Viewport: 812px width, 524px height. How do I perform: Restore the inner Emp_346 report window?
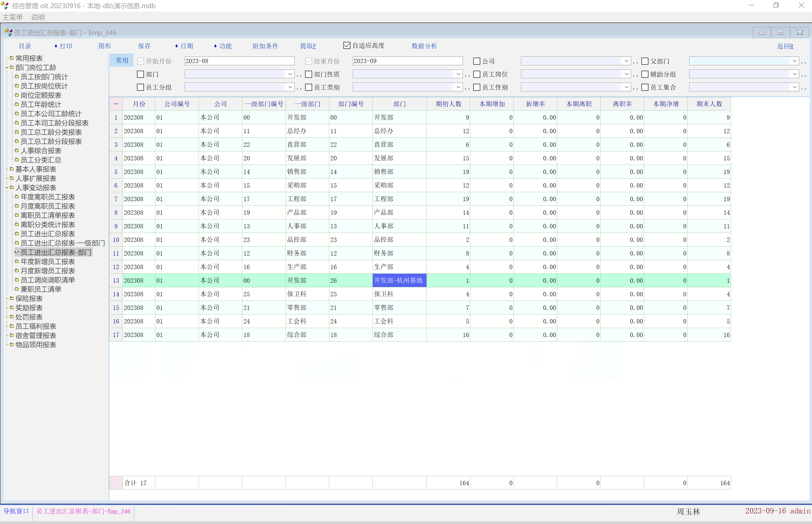pos(780,33)
